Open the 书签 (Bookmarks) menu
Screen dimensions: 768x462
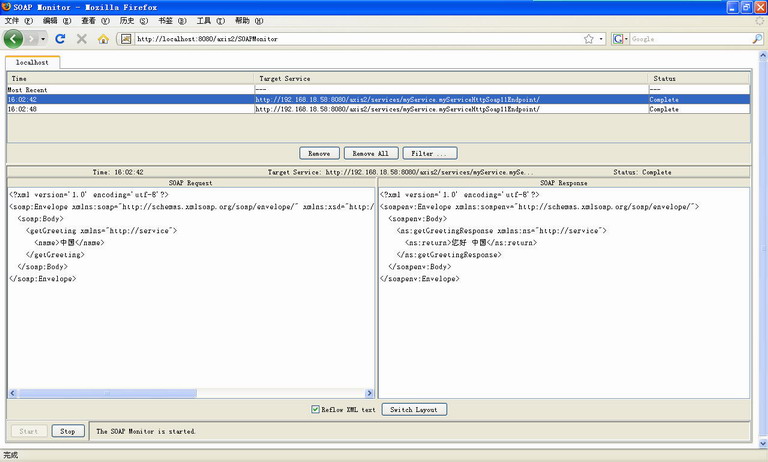(172, 21)
